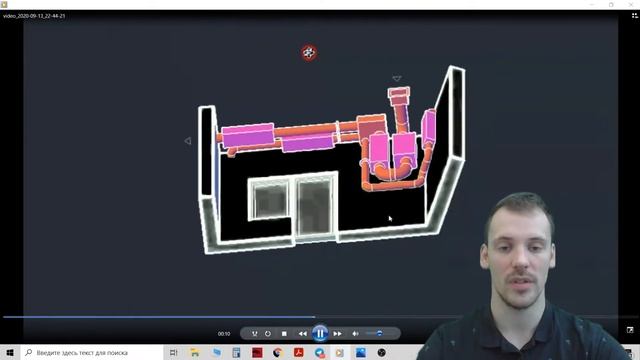Screen dimensions: 640x360
Task: Switch to library using top-right grid icon
Action: point(635,16)
